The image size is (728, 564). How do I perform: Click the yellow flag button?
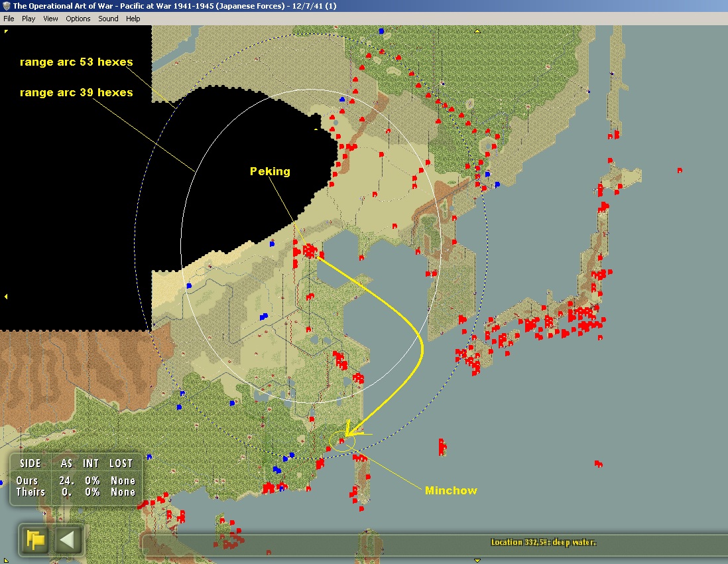coord(35,539)
